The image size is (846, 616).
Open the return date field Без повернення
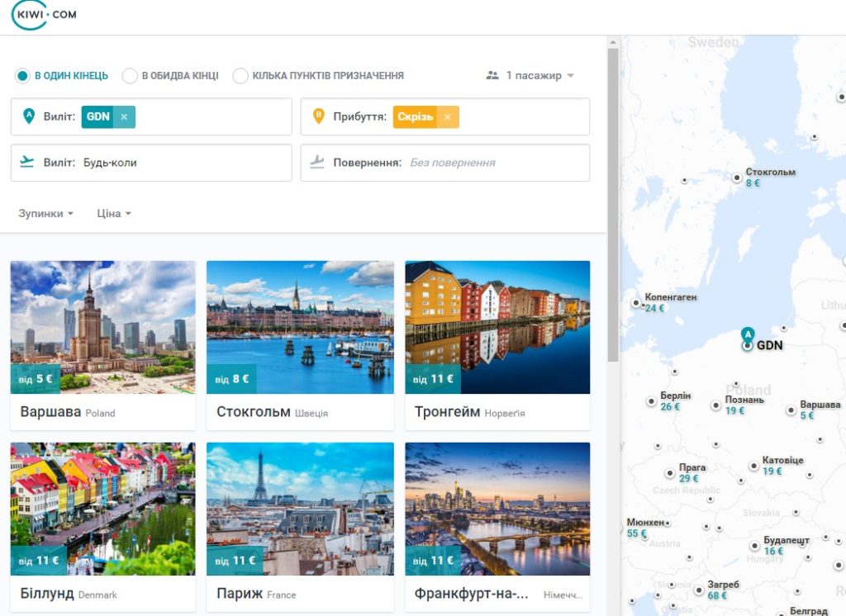tap(445, 163)
